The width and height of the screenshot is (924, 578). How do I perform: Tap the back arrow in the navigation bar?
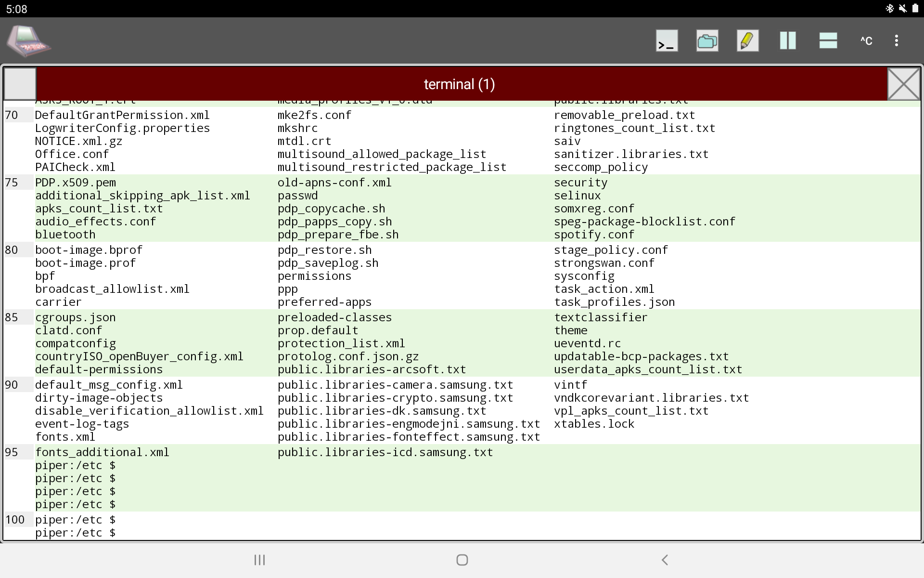point(664,560)
